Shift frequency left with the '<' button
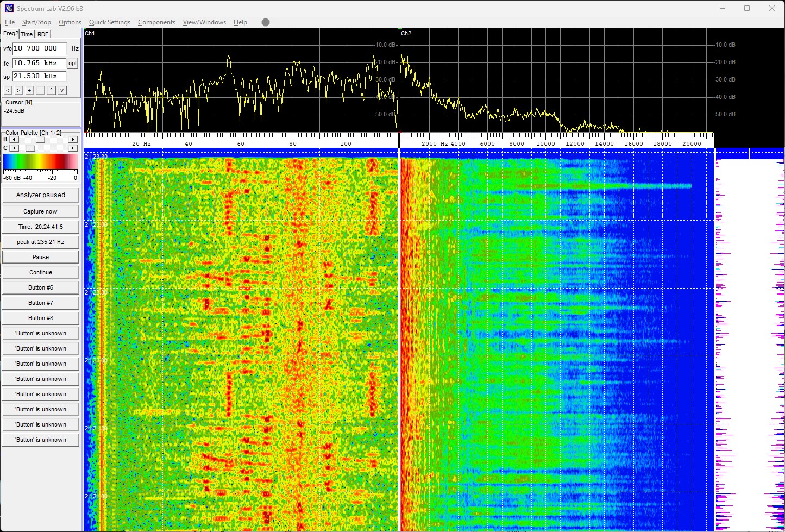 click(8, 90)
